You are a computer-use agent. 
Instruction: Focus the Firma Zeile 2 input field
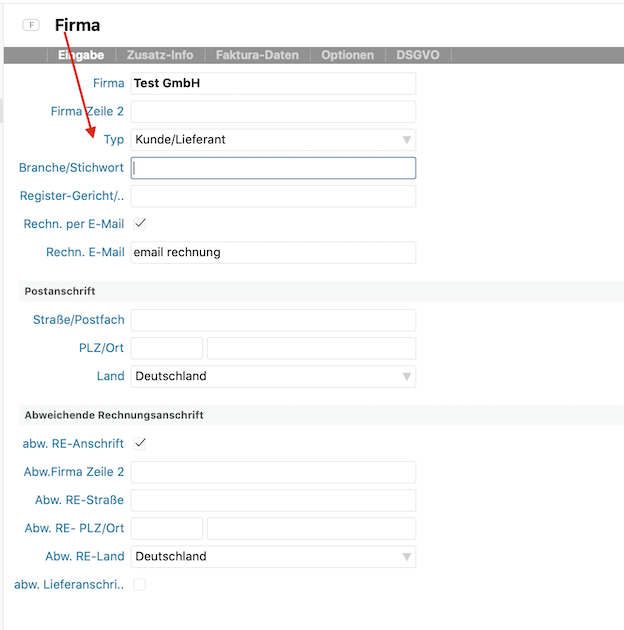273,111
